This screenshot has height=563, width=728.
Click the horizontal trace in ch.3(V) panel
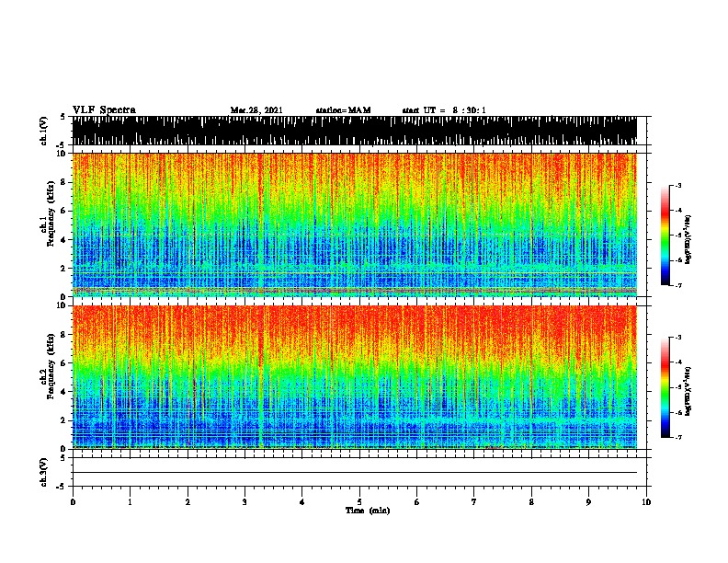click(354, 473)
